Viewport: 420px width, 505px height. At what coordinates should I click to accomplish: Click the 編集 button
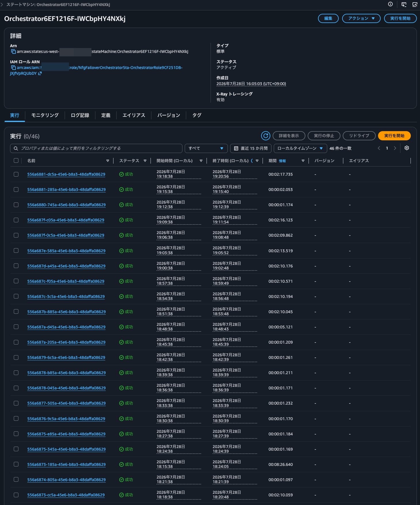click(328, 18)
